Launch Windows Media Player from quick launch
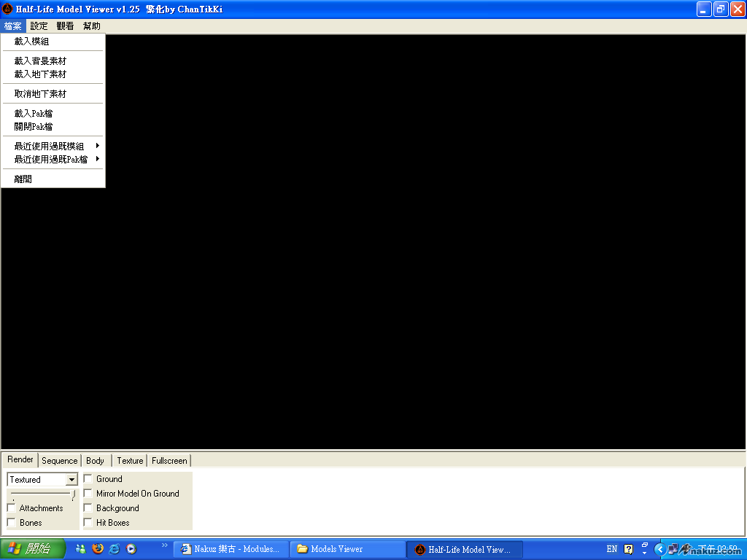 click(x=131, y=549)
